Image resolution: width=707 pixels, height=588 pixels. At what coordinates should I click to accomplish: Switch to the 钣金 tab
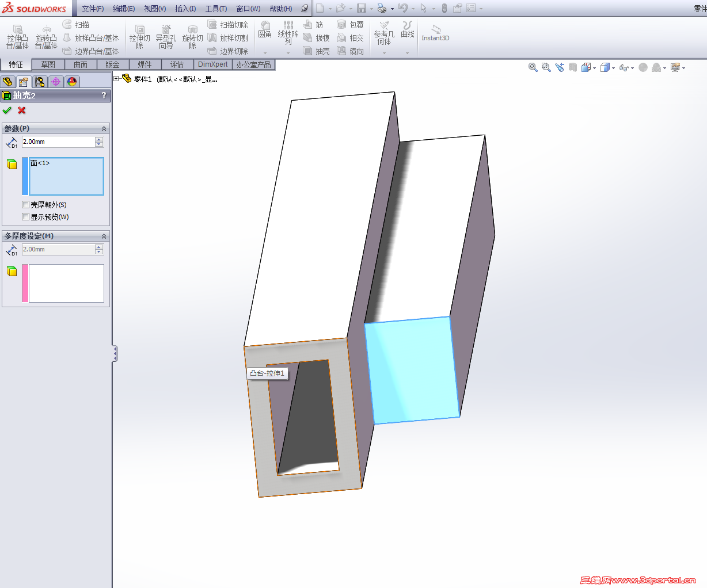[113, 64]
